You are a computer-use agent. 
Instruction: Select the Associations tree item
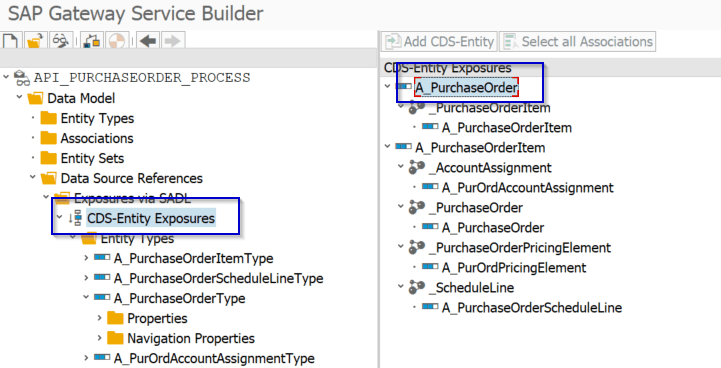click(97, 138)
